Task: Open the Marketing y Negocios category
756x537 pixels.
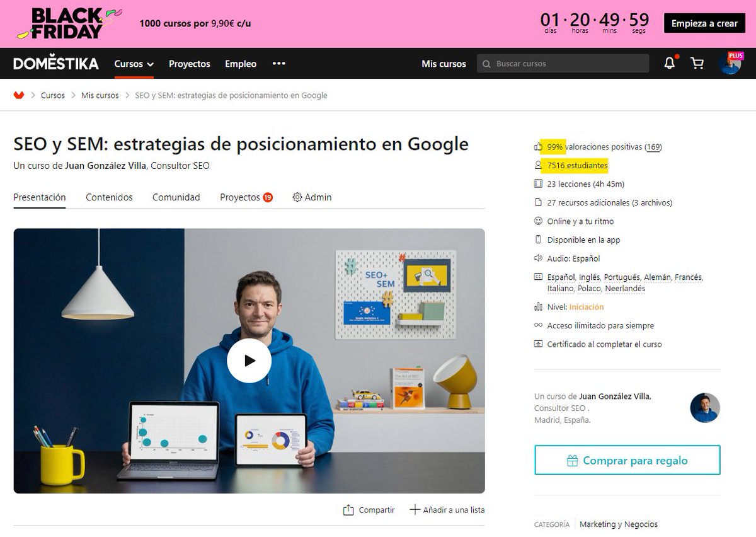Action: (x=619, y=524)
